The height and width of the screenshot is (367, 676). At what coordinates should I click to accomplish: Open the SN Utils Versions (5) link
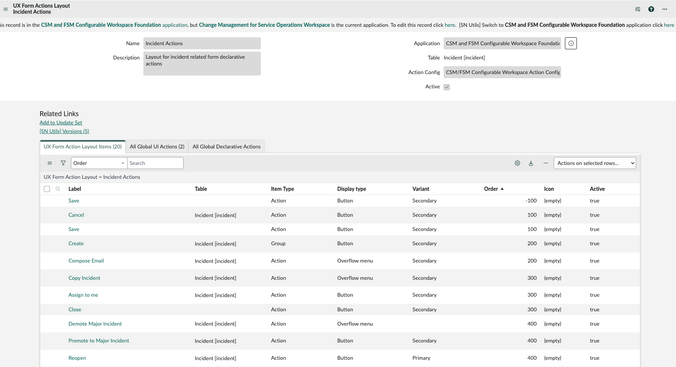(x=64, y=131)
